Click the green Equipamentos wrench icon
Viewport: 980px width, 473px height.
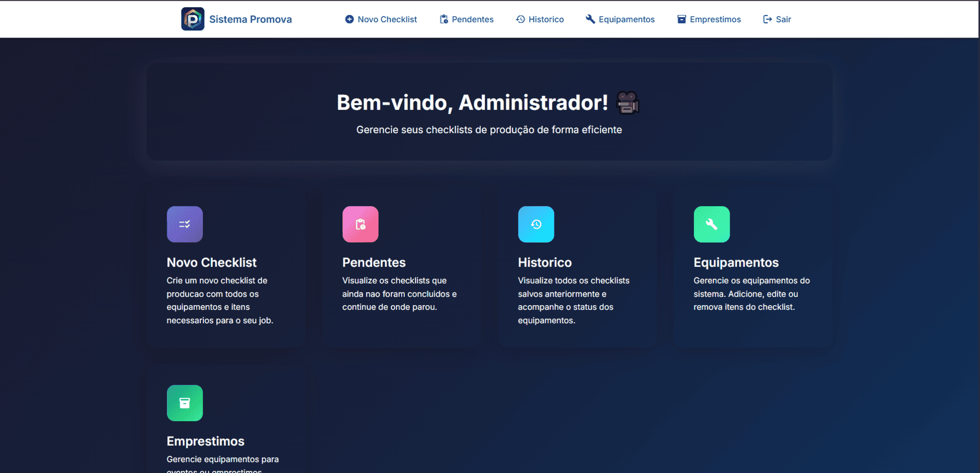pos(712,224)
